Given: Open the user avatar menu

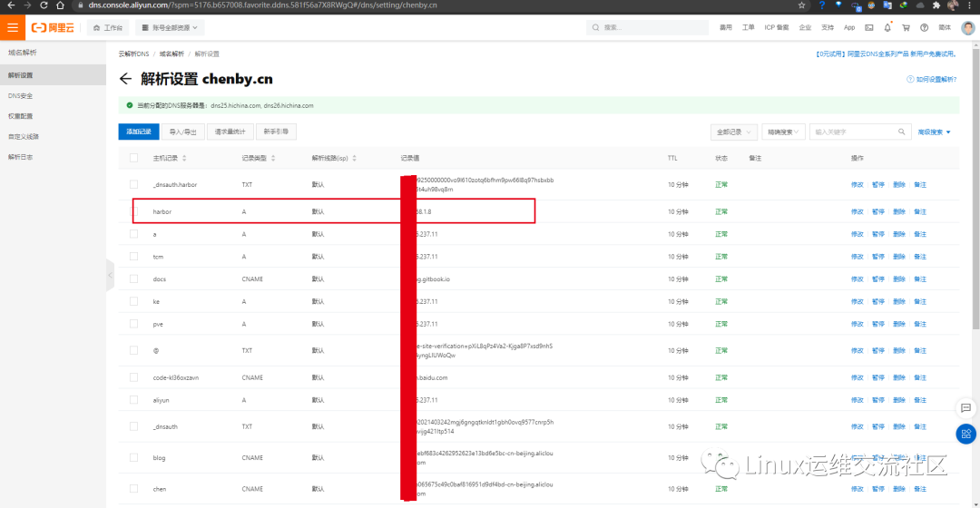Looking at the screenshot, I should (x=967, y=27).
